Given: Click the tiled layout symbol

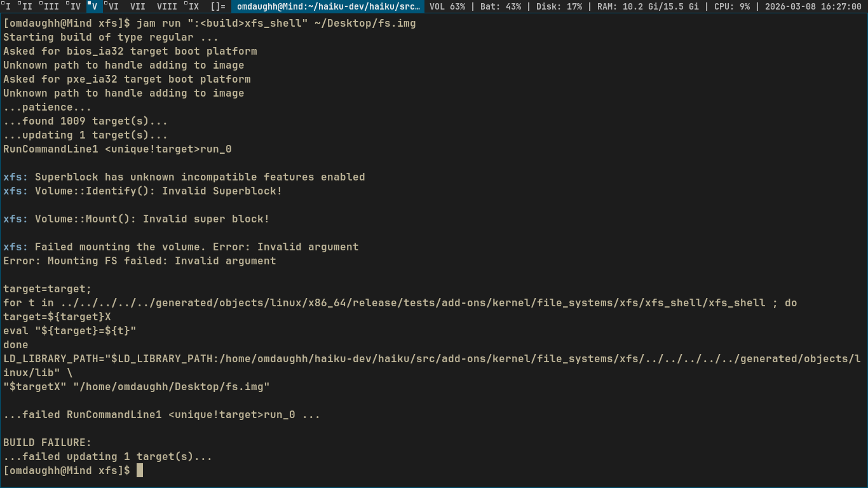Looking at the screenshot, I should point(218,6).
